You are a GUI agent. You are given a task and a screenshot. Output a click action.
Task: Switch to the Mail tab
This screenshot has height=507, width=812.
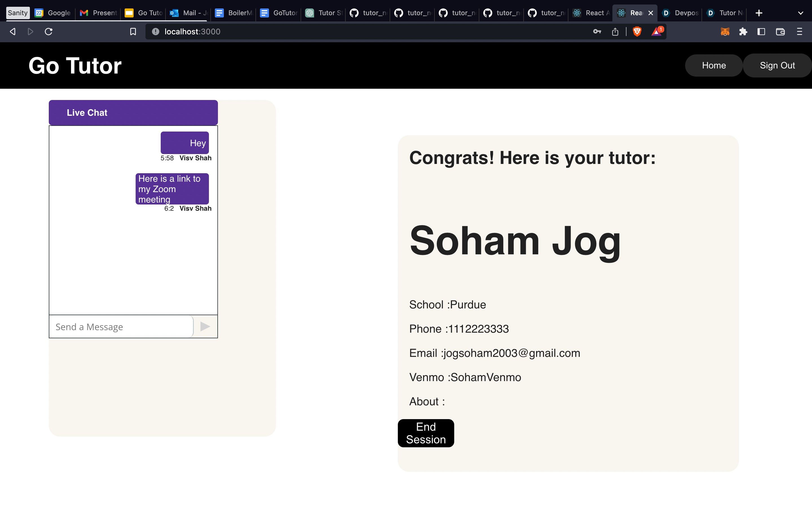188,13
